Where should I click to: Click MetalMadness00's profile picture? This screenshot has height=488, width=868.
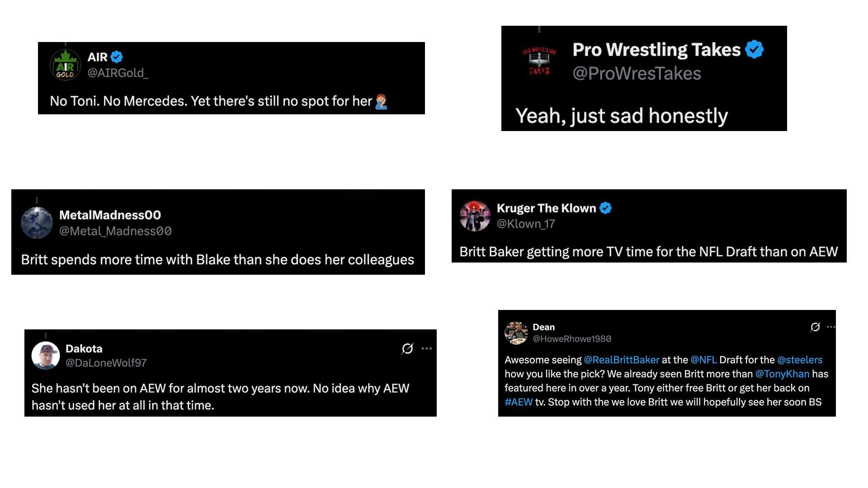37,222
